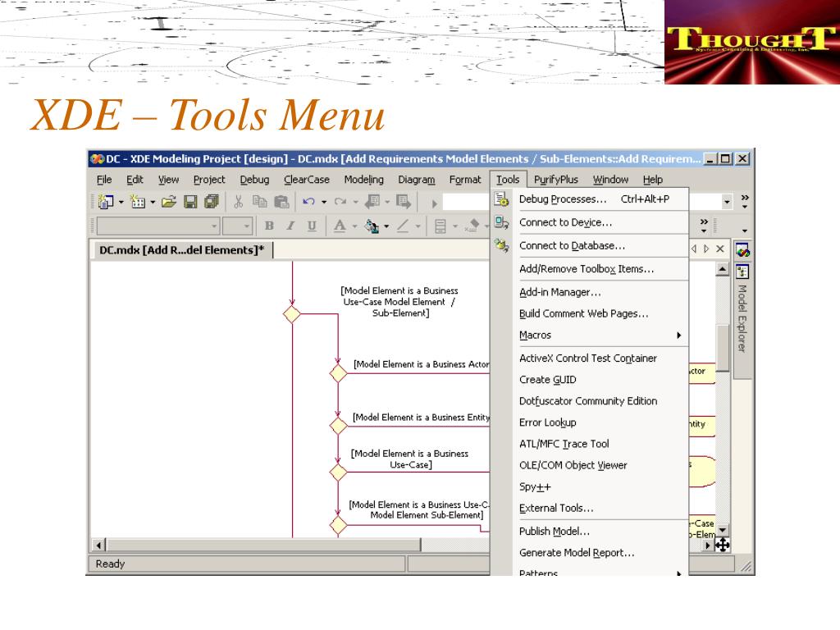Viewport: 840px width, 630px height.
Task: Click the Save floppy disk icon
Action: (190, 202)
